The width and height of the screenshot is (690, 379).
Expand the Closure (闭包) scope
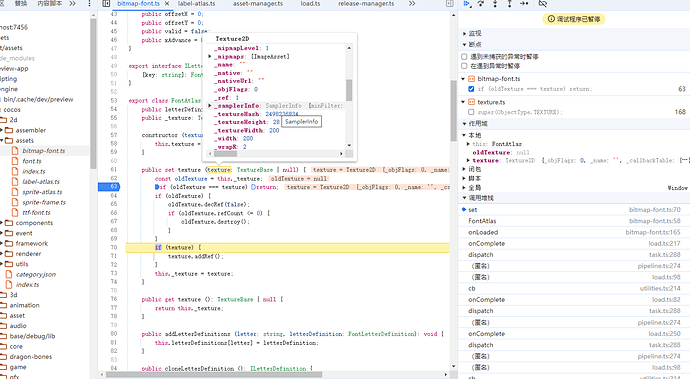[x=464, y=169]
